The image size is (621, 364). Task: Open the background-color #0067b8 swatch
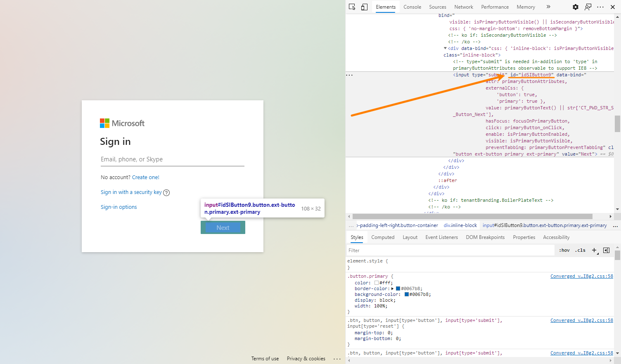point(406,295)
